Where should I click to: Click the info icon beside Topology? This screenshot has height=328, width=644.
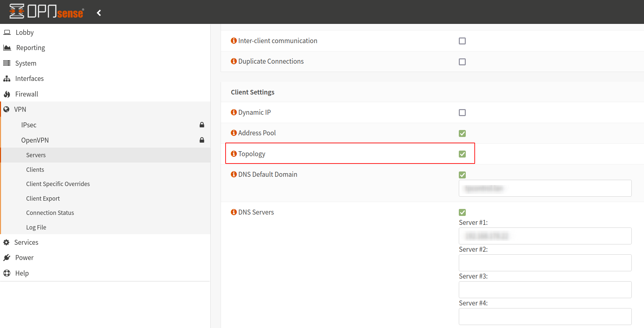pyautogui.click(x=234, y=154)
